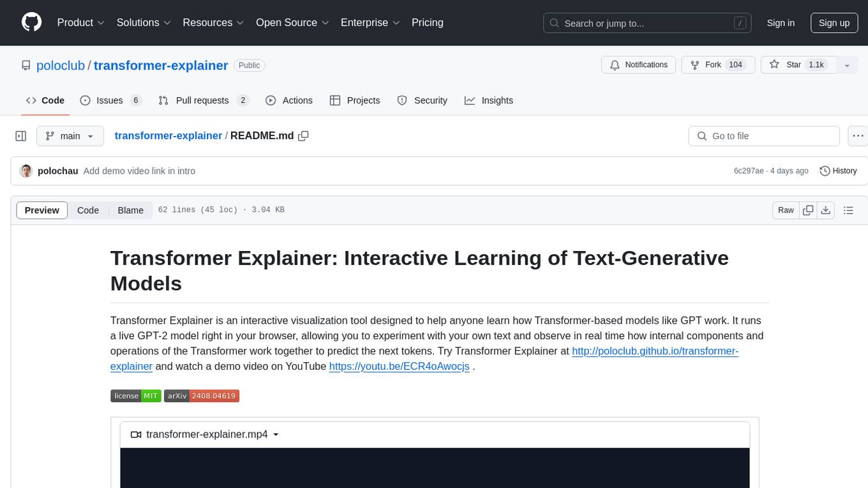This screenshot has height=488, width=868.
Task: Open the transformer-explainer repository title link
Action: [161, 65]
